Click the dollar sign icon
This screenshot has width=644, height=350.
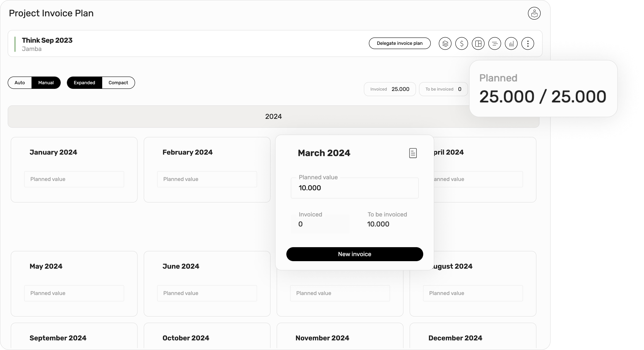[x=461, y=43]
